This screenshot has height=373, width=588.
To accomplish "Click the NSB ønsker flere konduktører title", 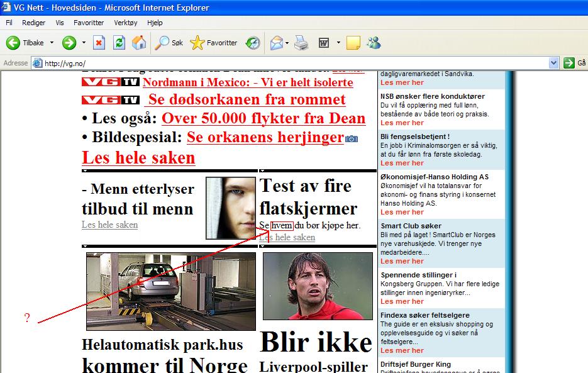I will (433, 96).
